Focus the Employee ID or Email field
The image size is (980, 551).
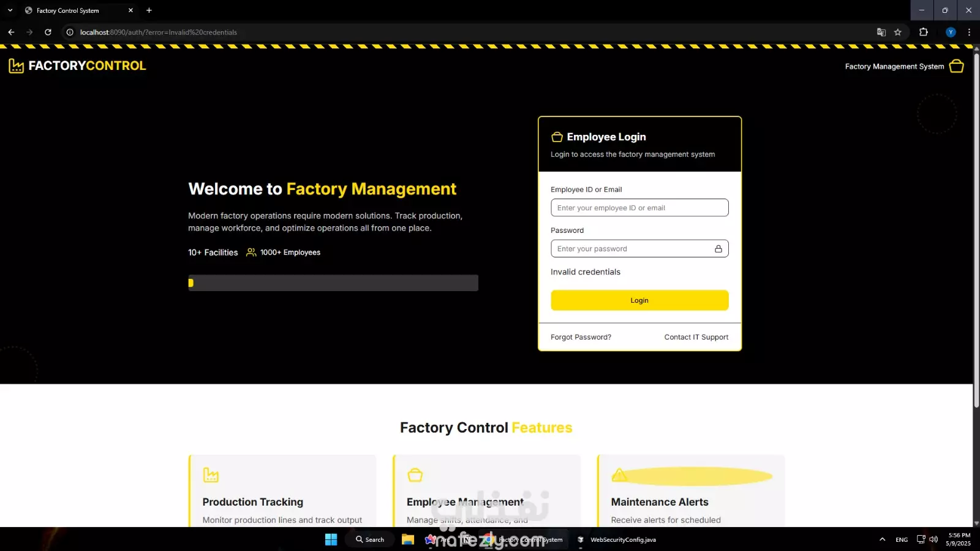(639, 208)
